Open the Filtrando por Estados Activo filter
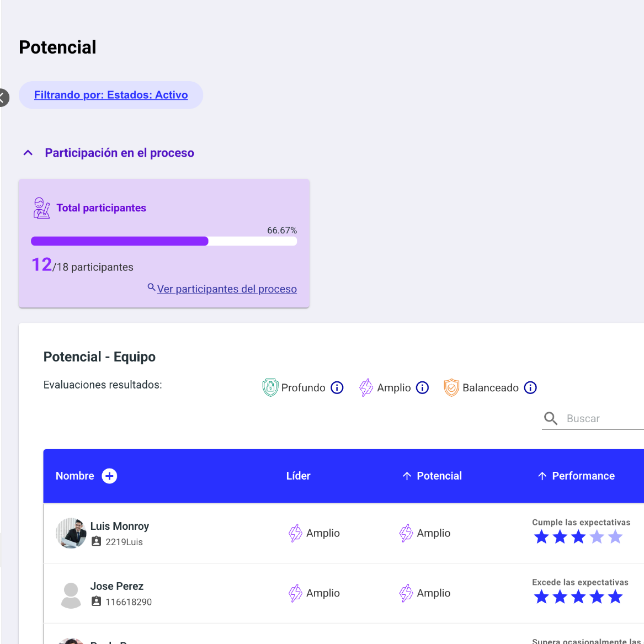The width and height of the screenshot is (644, 644). (x=111, y=95)
